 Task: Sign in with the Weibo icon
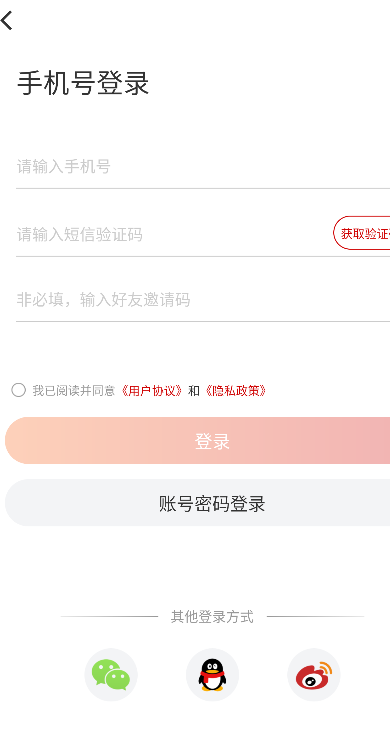tap(314, 675)
